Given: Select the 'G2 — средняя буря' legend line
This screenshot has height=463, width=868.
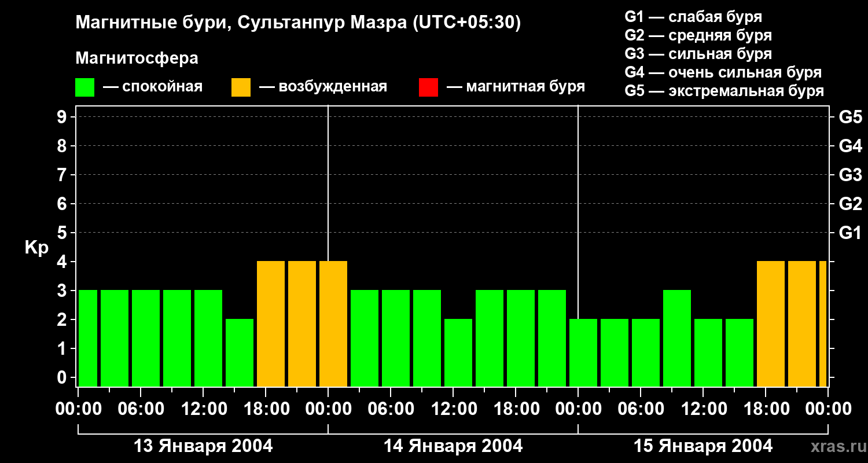Looking at the screenshot, I should (698, 35).
